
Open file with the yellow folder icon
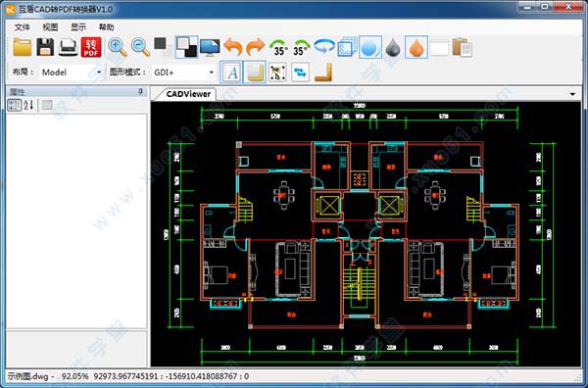point(23,47)
